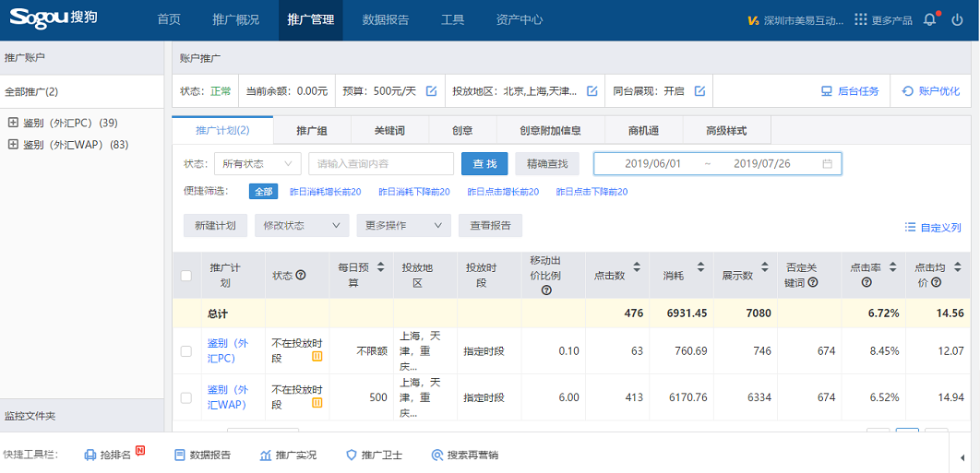Image resolution: width=980 pixels, height=473 pixels.
Task: Click the 自定义列 list icon
Action: pos(910,228)
